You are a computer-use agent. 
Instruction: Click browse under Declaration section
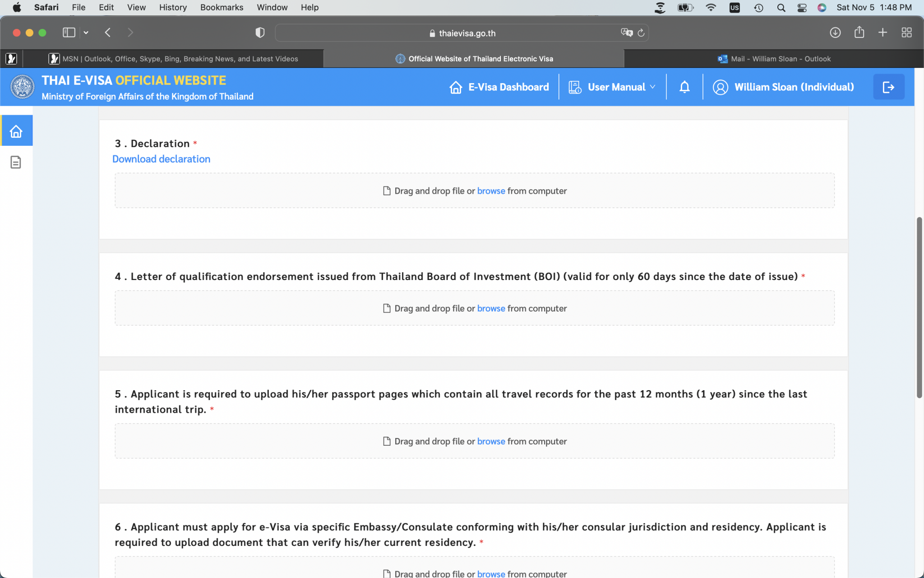pos(491,191)
